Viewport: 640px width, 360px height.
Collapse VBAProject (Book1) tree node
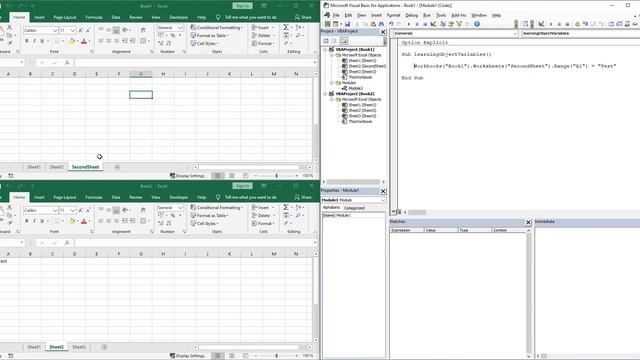[x=326, y=49]
